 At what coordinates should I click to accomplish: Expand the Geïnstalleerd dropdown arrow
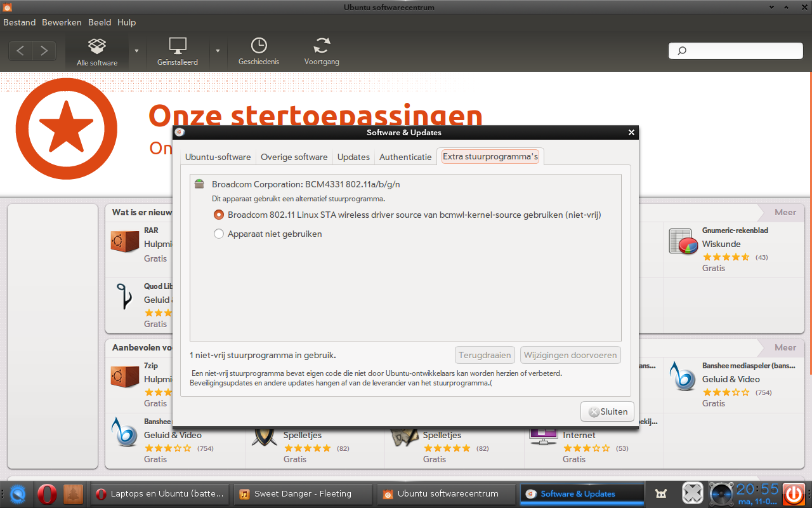(x=218, y=51)
